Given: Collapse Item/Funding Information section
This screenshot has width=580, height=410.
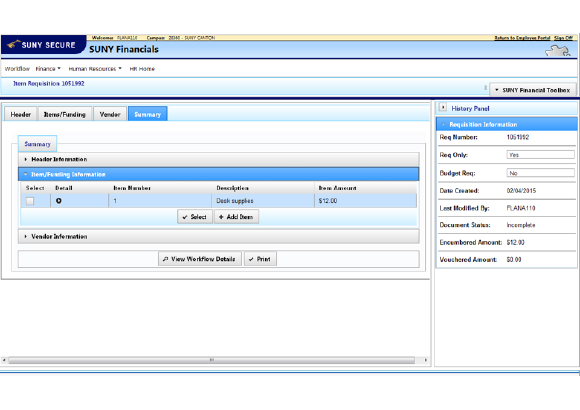Looking at the screenshot, I should click(x=219, y=174).
